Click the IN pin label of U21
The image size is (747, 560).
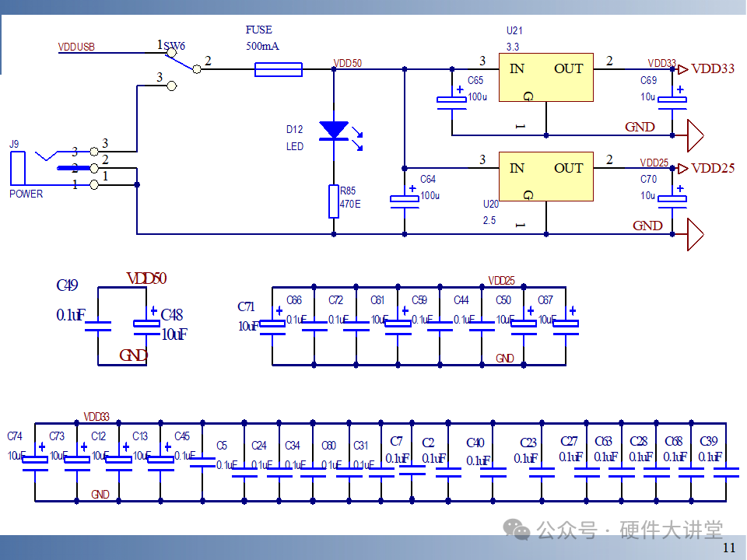pos(517,69)
